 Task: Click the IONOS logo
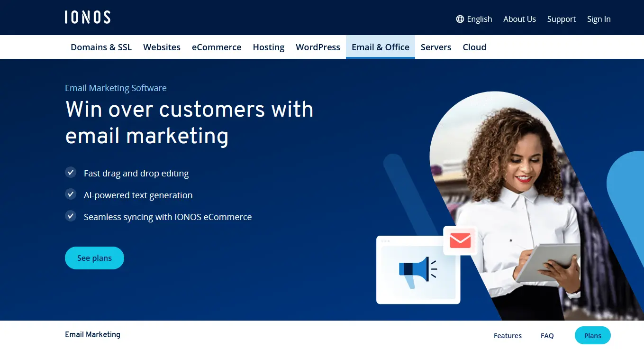coord(87,17)
